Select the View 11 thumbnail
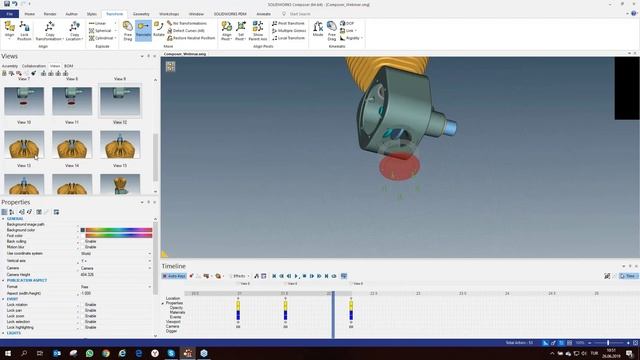The width and height of the screenshot is (640, 360). 72,101
